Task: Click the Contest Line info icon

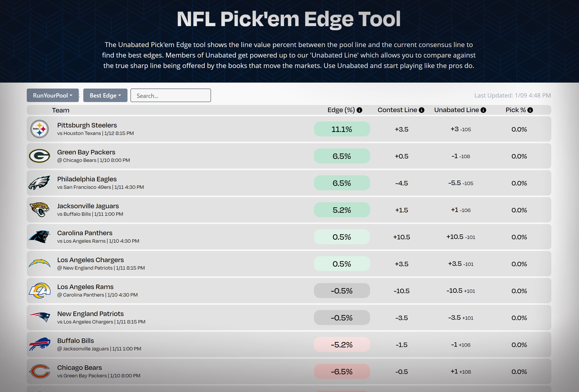Action: [422, 110]
